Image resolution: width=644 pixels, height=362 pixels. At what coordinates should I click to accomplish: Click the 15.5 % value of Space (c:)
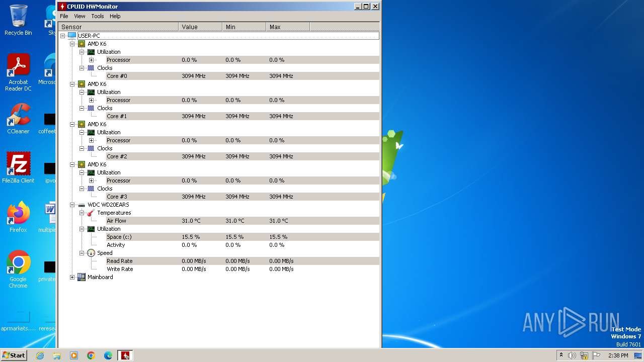[x=191, y=237]
